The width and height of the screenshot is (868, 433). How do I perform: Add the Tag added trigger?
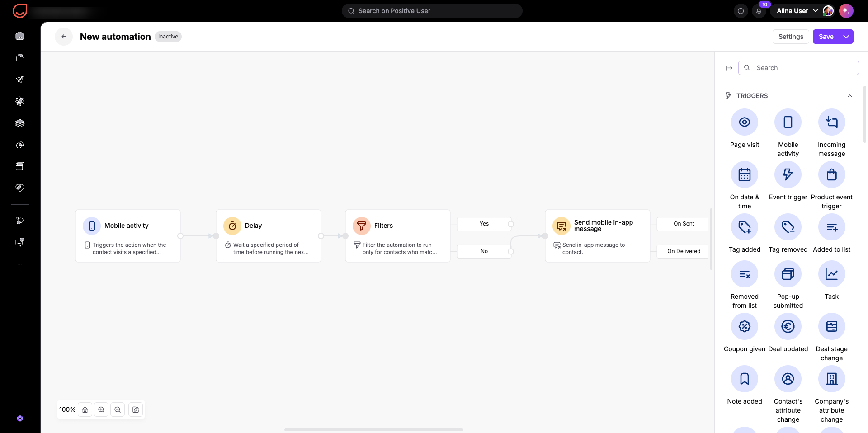tap(744, 227)
